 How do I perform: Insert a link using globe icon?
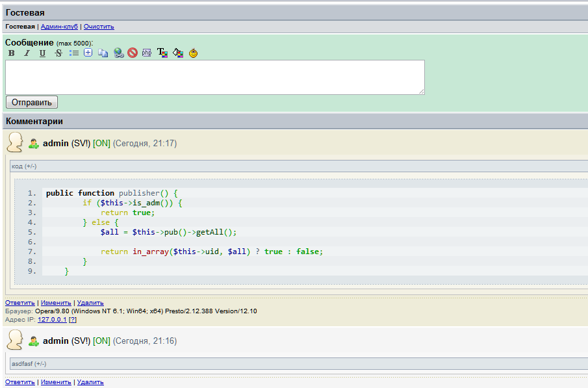118,53
